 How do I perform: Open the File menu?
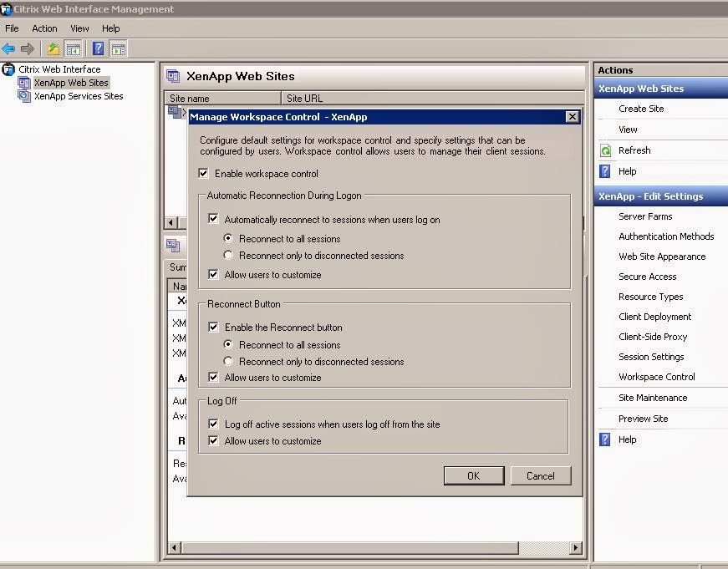pos(12,28)
